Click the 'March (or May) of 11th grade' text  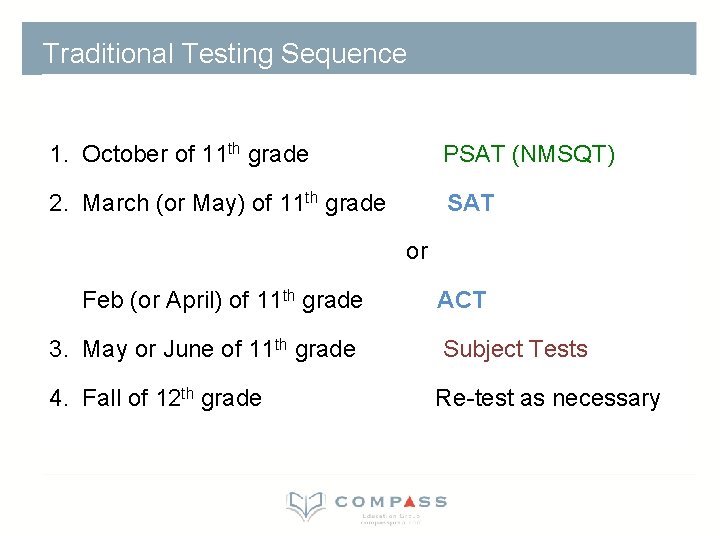point(234,204)
